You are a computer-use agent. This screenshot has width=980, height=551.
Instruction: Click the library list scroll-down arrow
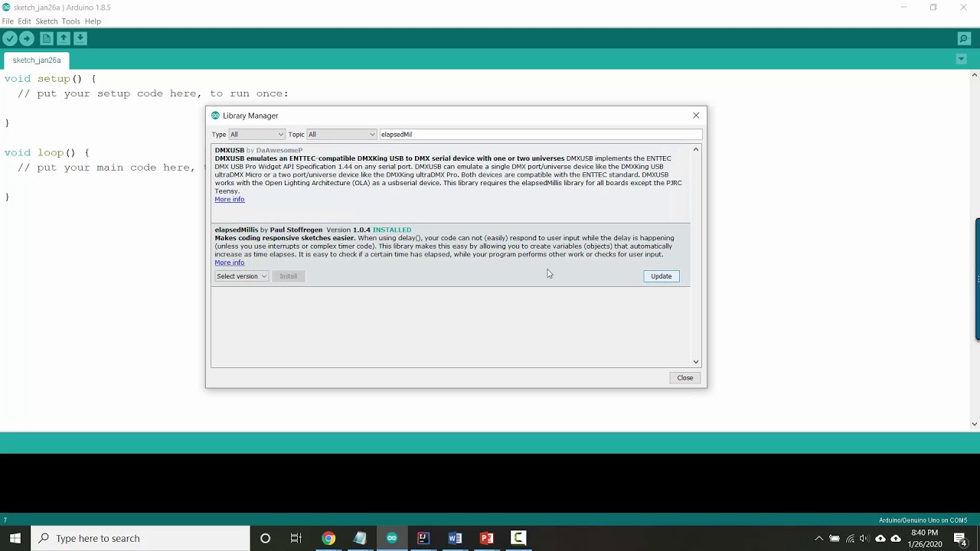click(x=696, y=362)
